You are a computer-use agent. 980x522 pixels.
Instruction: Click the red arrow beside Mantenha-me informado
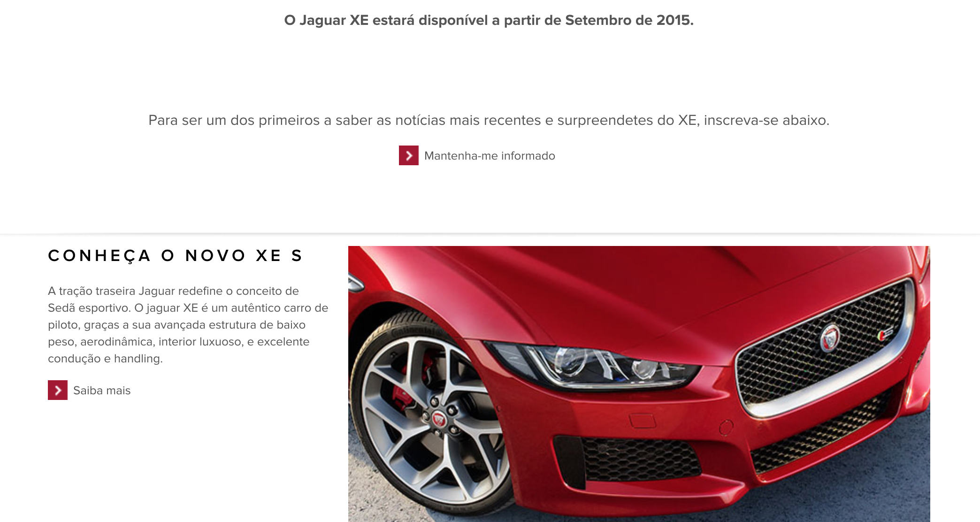tap(409, 155)
